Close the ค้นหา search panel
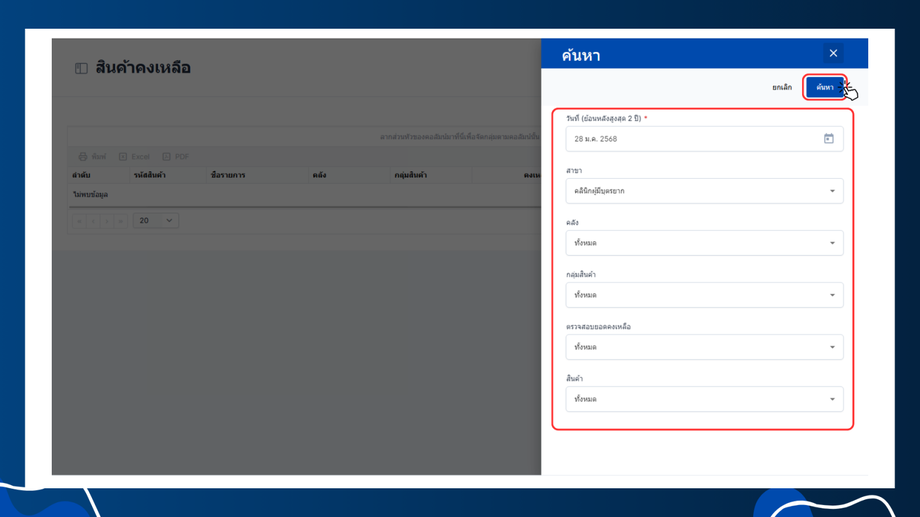 pos(833,53)
